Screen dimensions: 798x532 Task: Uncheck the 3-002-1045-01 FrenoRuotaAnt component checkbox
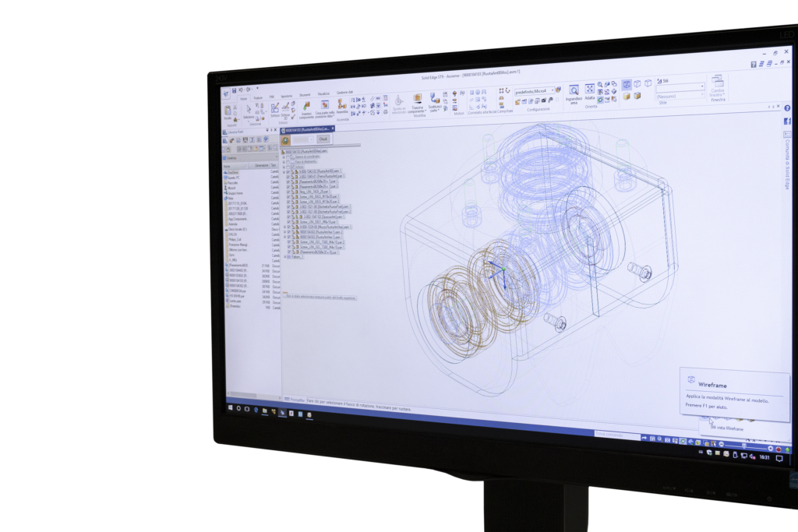288,177
